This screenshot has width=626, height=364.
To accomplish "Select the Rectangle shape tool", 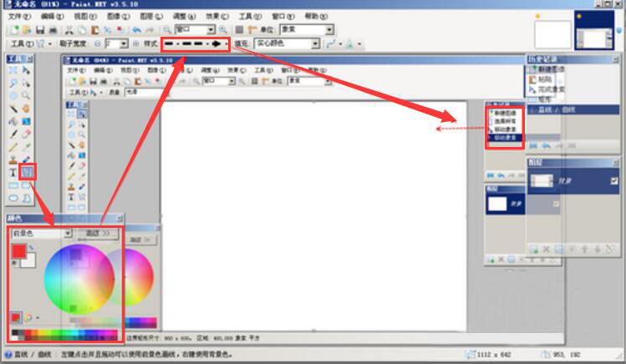I will pos(13,185).
